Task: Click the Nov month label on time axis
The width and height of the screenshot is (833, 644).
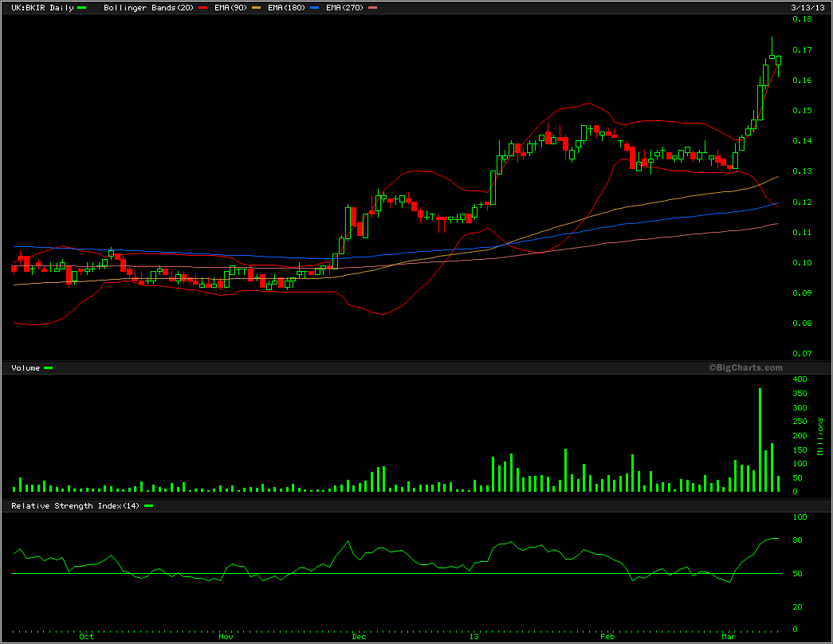Action: click(226, 637)
